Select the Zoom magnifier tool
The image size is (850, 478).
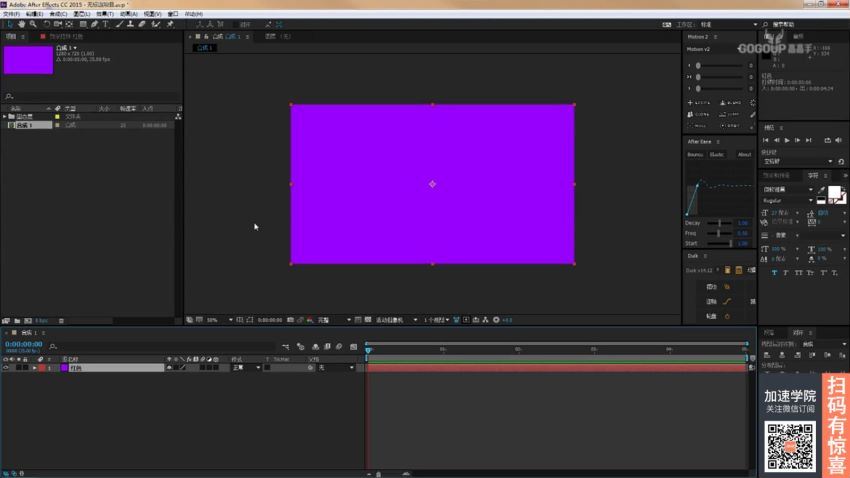tap(33, 24)
